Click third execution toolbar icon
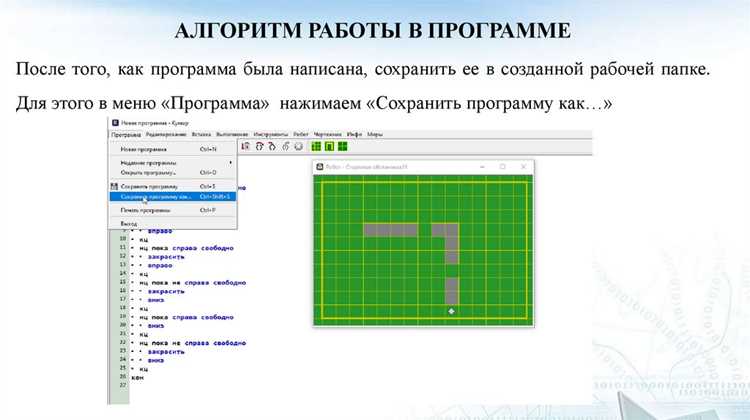 (272, 146)
